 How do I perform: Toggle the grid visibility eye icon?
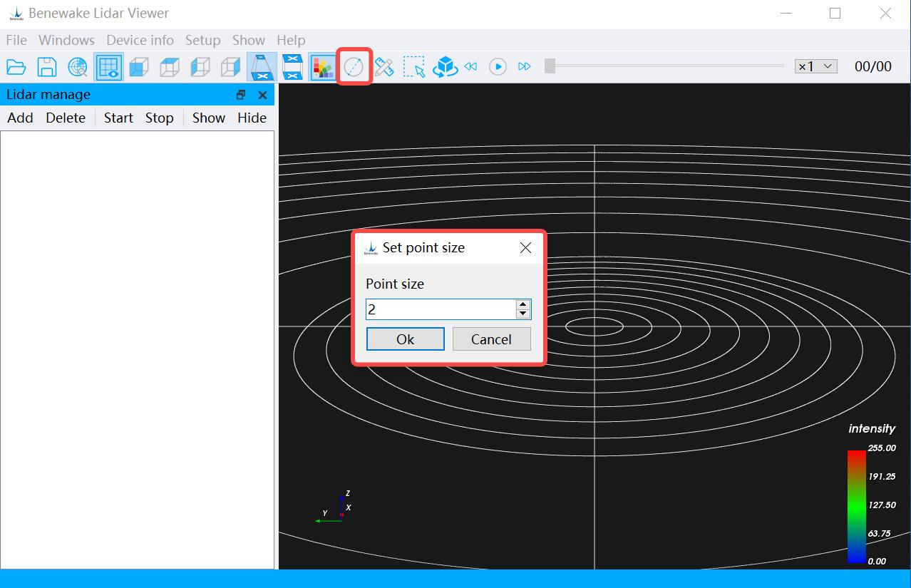[x=108, y=67]
